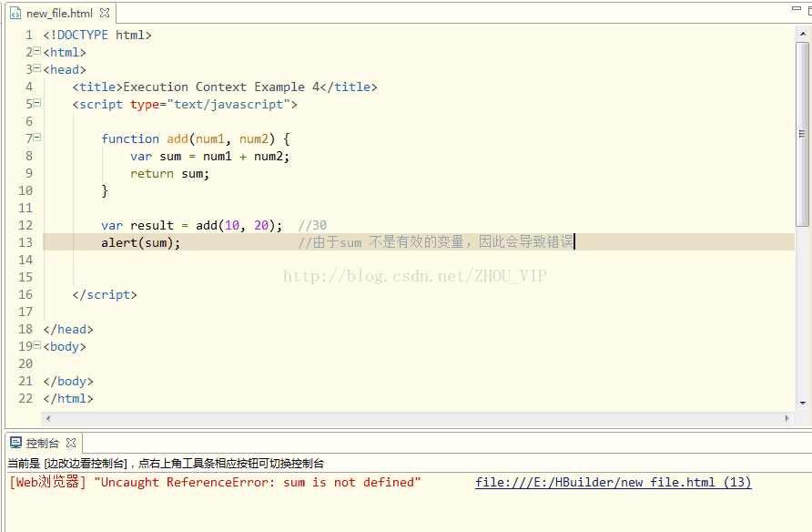Collapse the add function fold on line 7
Image resolution: width=812 pixels, height=532 pixels.
click(x=36, y=138)
